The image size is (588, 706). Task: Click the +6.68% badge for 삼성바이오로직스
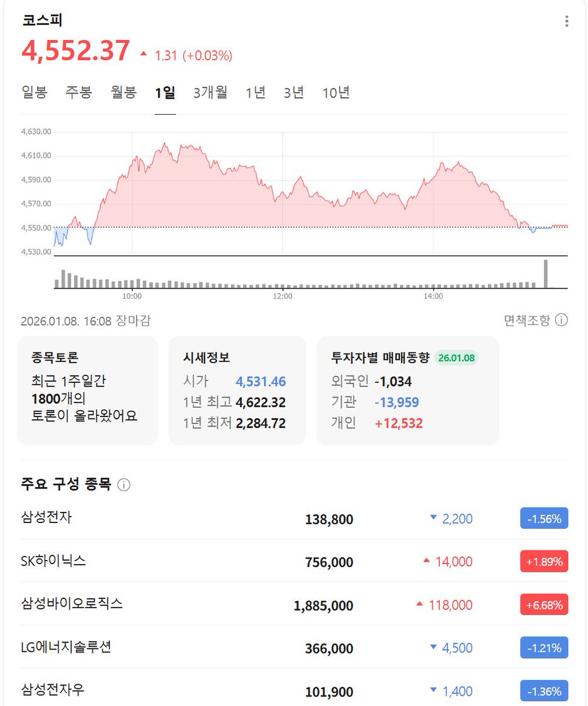coord(544,605)
